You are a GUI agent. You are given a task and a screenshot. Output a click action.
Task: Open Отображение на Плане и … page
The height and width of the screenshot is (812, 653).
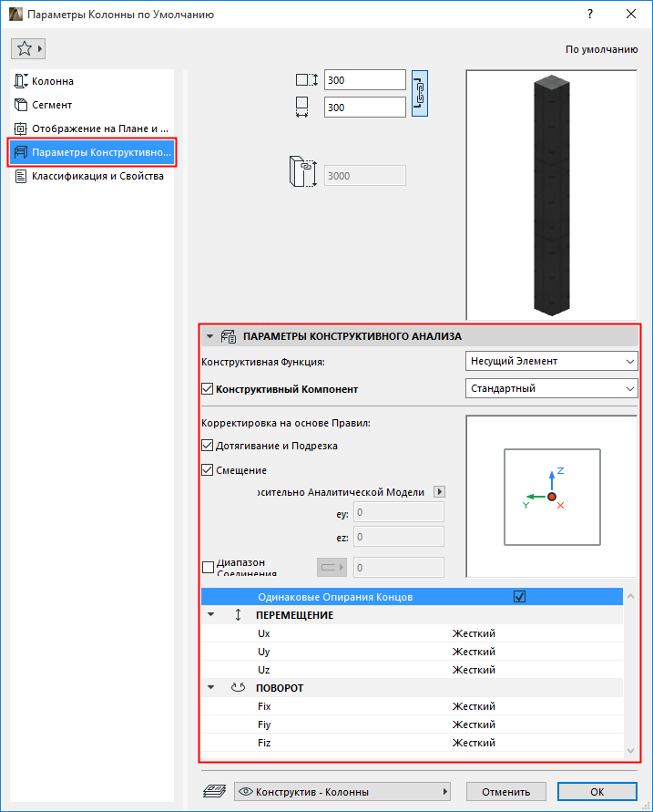[92, 128]
